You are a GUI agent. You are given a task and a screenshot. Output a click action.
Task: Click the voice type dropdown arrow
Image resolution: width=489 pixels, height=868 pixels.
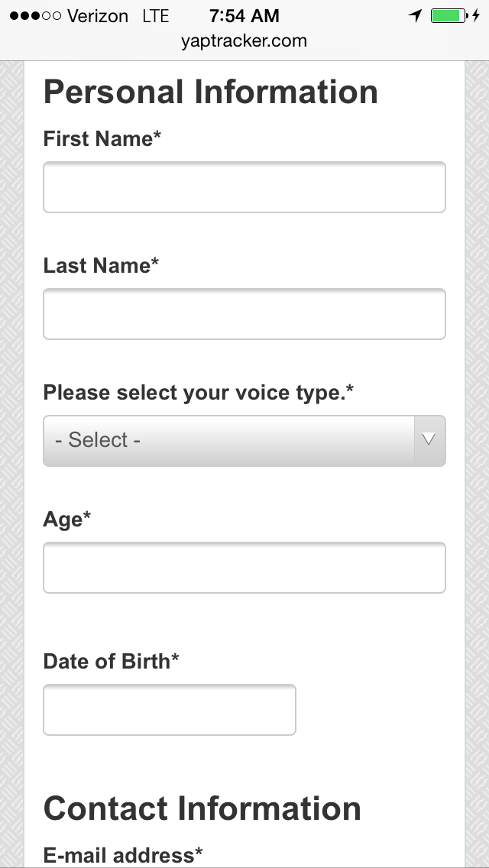coord(429,441)
